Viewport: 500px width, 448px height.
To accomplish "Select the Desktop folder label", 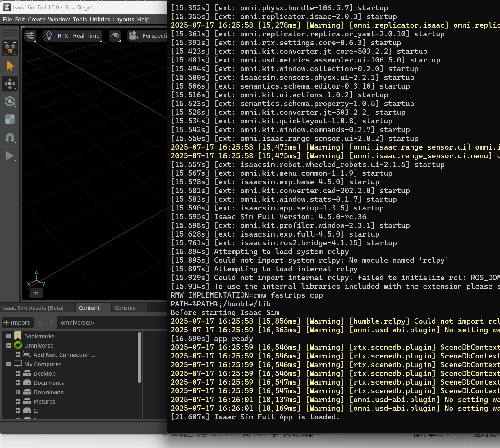I will 44,373.
